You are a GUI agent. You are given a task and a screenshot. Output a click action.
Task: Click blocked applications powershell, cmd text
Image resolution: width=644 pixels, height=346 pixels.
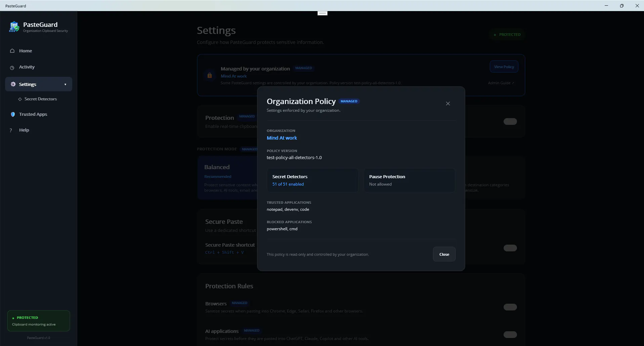point(282,229)
